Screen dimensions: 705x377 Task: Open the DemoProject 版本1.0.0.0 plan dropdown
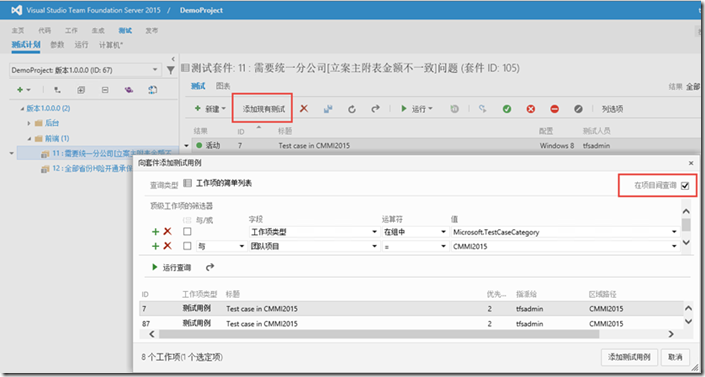coord(155,70)
